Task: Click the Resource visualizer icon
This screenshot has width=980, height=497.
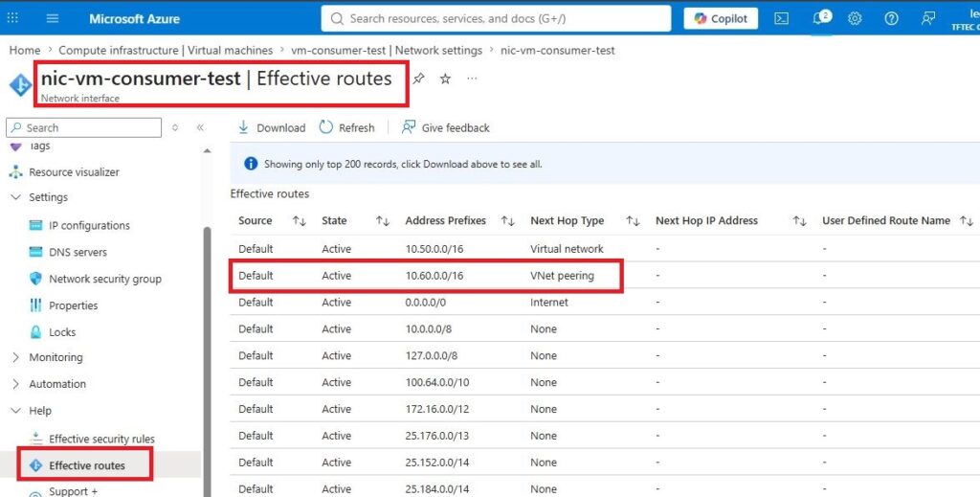Action: click(x=15, y=172)
